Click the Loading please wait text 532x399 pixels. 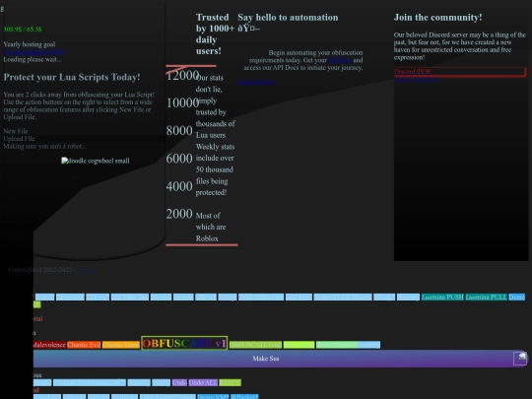click(33, 59)
